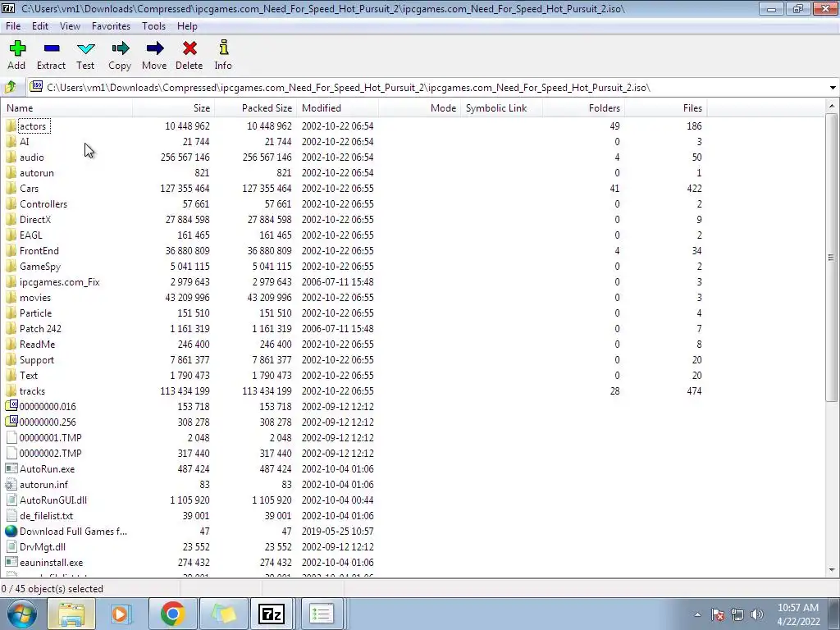Select the ipcgames.com_Fix folder
The width and height of the screenshot is (840, 630).
[x=59, y=282]
